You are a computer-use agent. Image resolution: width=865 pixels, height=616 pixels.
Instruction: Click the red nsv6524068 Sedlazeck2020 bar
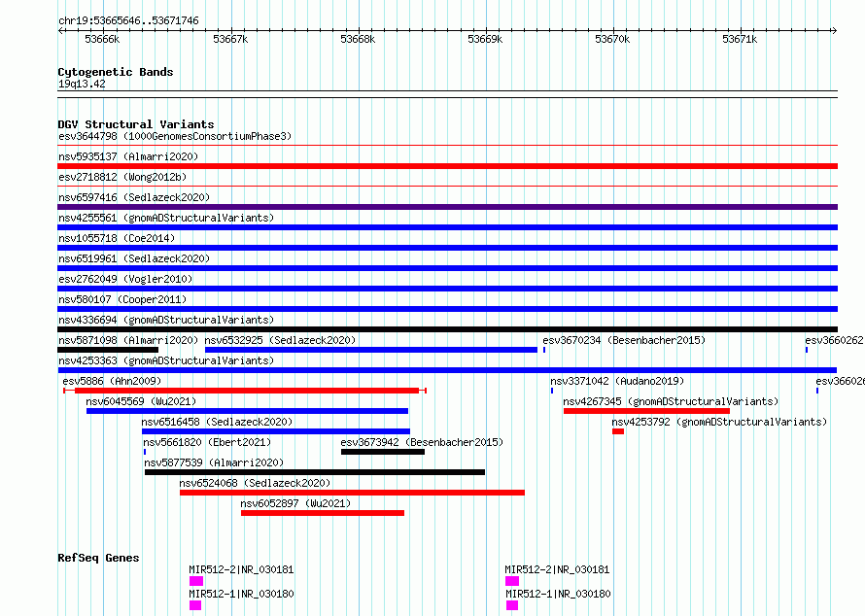coord(352,493)
